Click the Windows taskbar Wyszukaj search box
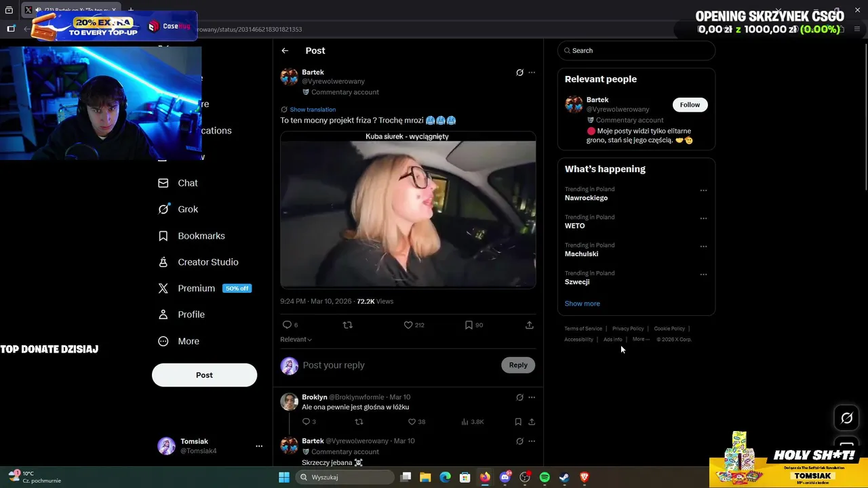The height and width of the screenshot is (488, 868). 346,477
